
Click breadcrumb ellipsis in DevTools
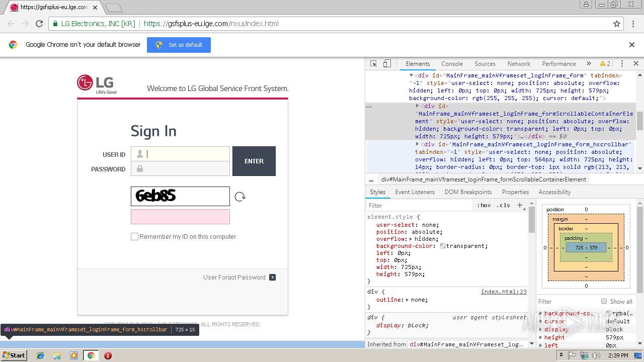point(371,179)
